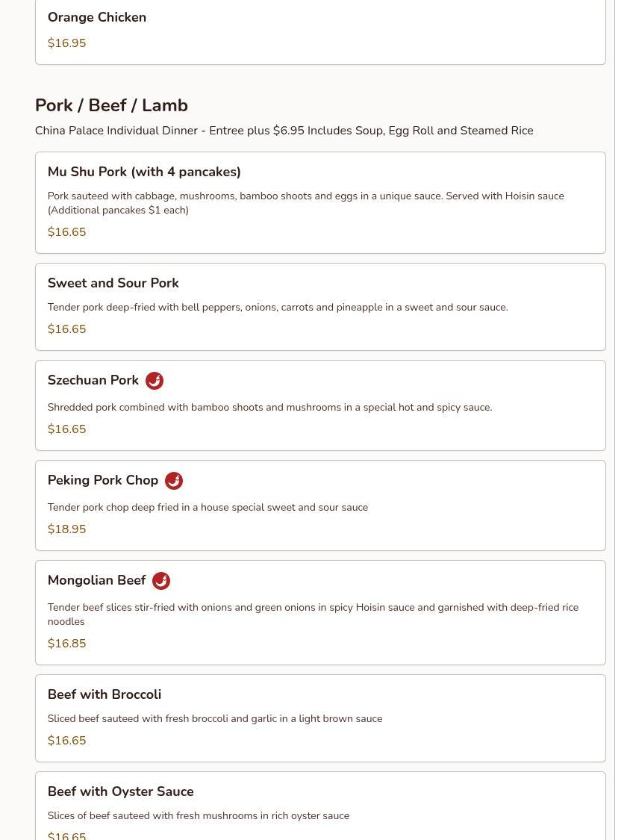Viewport: 630px width, 840px height.
Task: Click the Mu Shu Pork description text
Action: pyautogui.click(x=305, y=203)
